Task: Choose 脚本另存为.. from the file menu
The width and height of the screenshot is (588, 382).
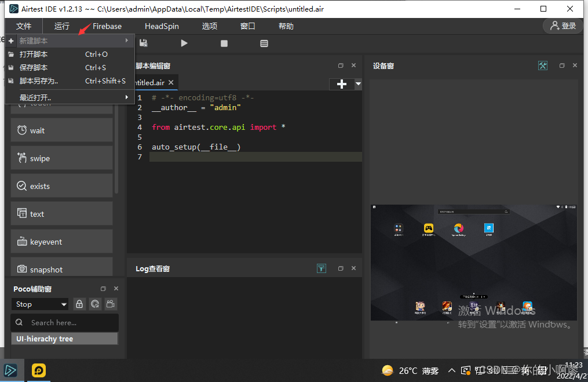Action: [x=70, y=81]
